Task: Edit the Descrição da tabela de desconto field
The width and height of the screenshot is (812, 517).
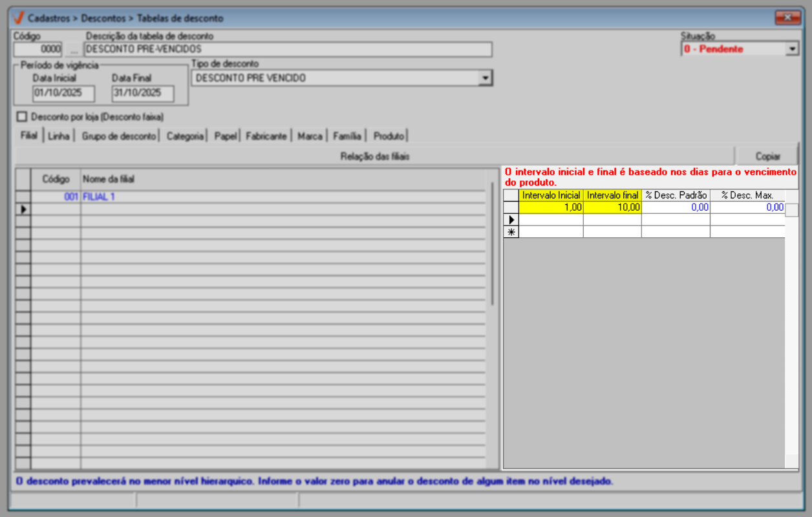Action: 288,49
